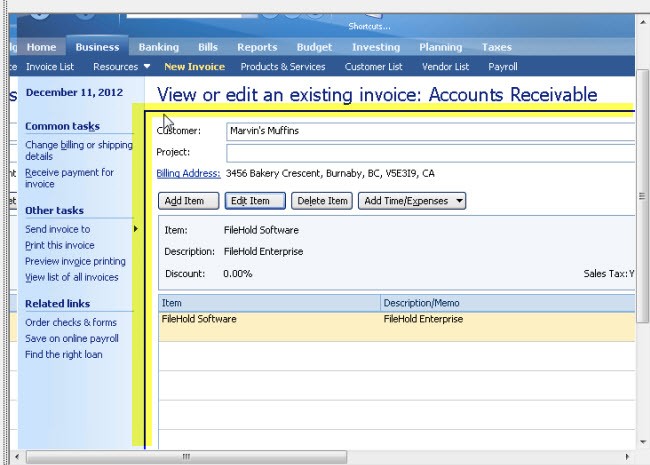Open the Home tab
Viewport: 650px width, 465px height.
point(41,47)
